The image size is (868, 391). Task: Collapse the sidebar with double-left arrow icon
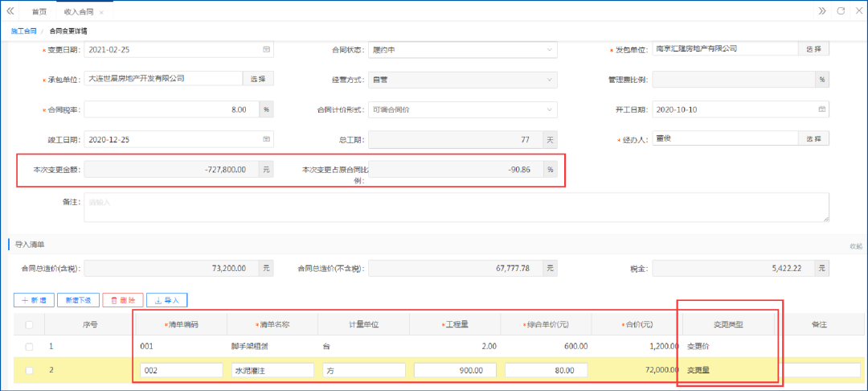[x=10, y=11]
